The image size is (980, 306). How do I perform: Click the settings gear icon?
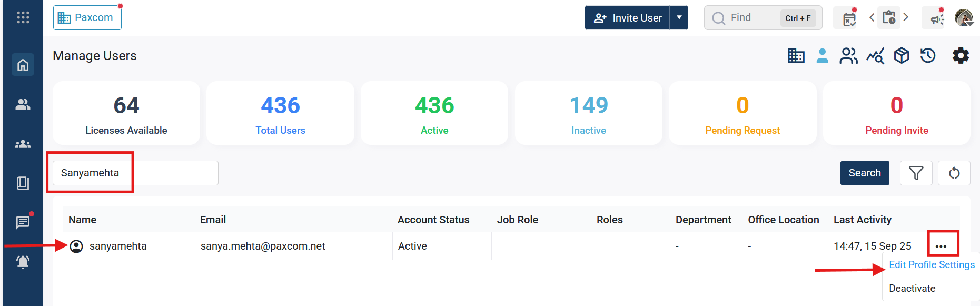[961, 55]
